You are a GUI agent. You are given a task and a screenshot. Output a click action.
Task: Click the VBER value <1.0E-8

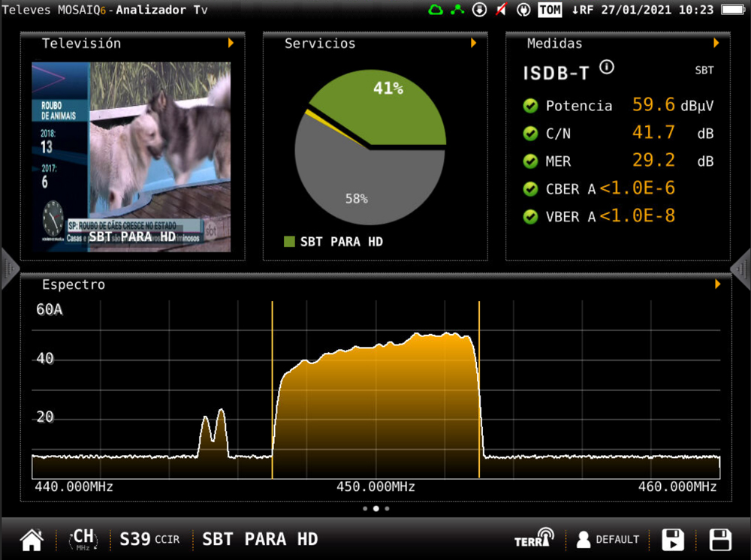click(x=637, y=216)
